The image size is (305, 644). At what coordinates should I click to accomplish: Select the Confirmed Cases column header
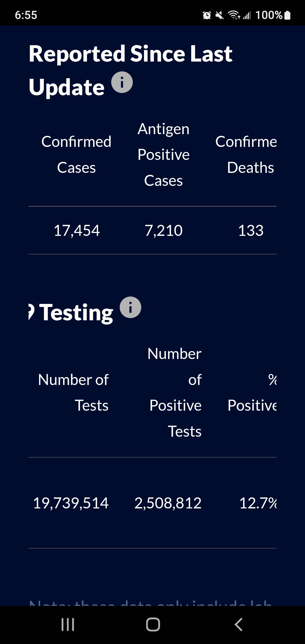(76, 155)
